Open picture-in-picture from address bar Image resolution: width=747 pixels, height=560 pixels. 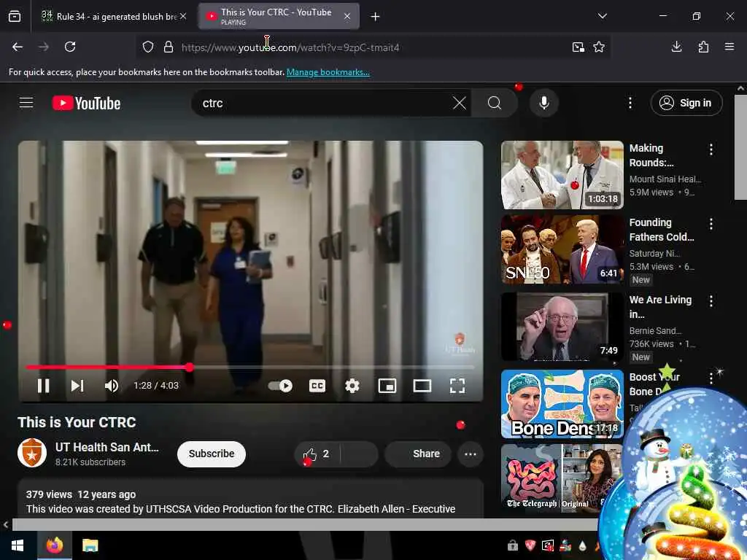tap(578, 47)
